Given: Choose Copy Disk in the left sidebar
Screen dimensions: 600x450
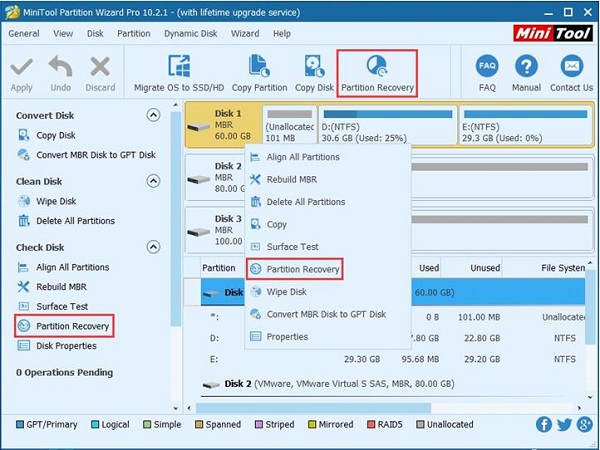Looking at the screenshot, I should click(47, 135).
